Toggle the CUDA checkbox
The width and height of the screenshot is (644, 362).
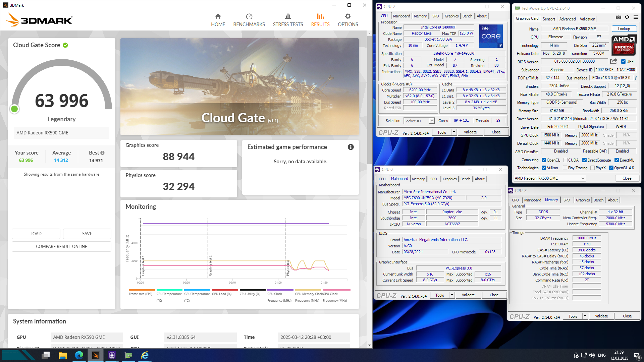coord(565,160)
